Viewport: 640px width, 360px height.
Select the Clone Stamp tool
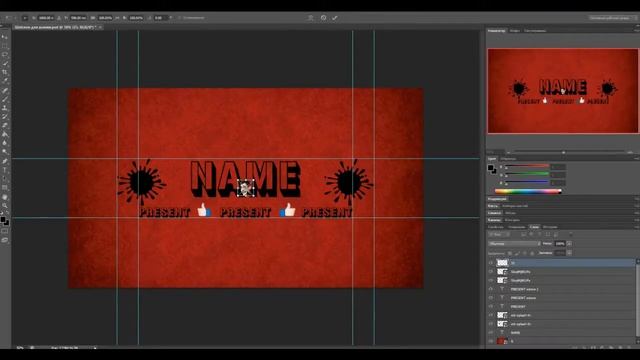click(x=5, y=108)
